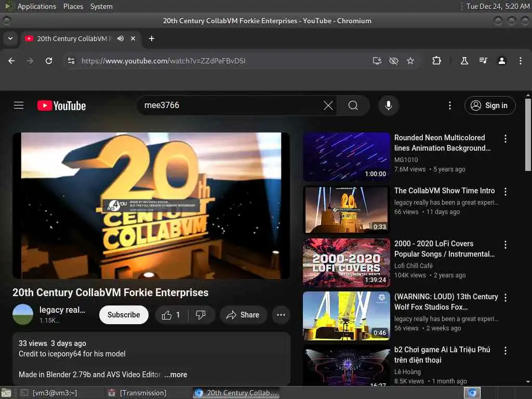Viewport: 532px width, 399px height.
Task: Share the video
Action: (x=244, y=315)
